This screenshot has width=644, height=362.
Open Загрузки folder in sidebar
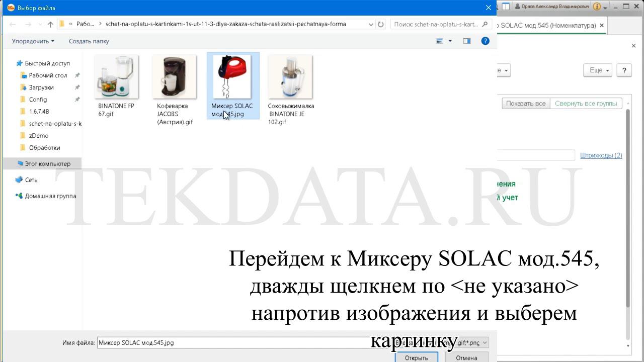pos(41,87)
